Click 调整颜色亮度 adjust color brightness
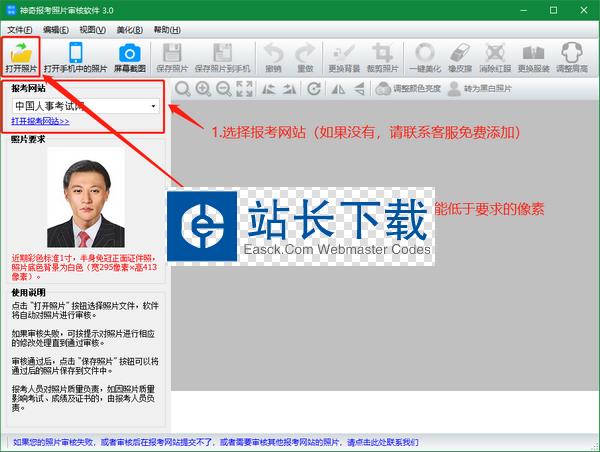The height and width of the screenshot is (452, 600). pos(409,89)
